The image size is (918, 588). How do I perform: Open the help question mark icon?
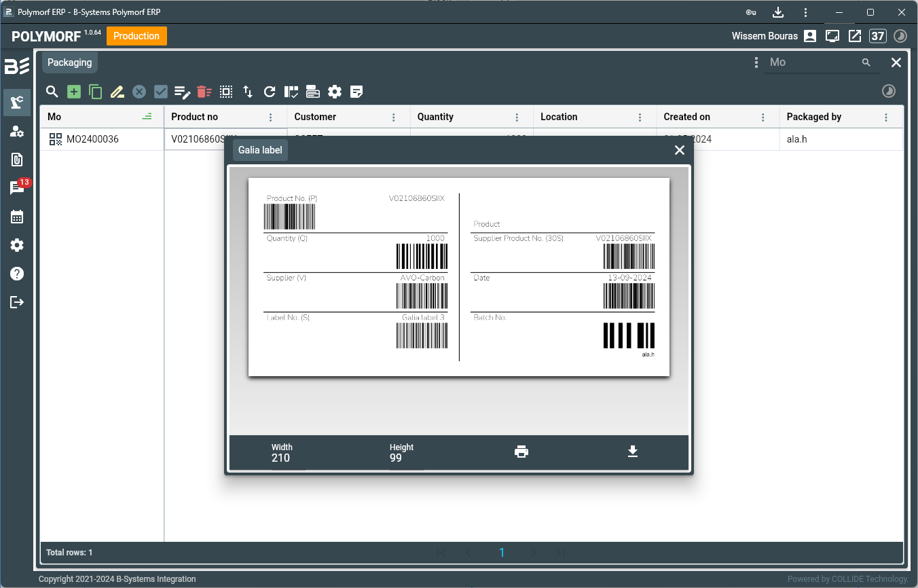coord(17,274)
